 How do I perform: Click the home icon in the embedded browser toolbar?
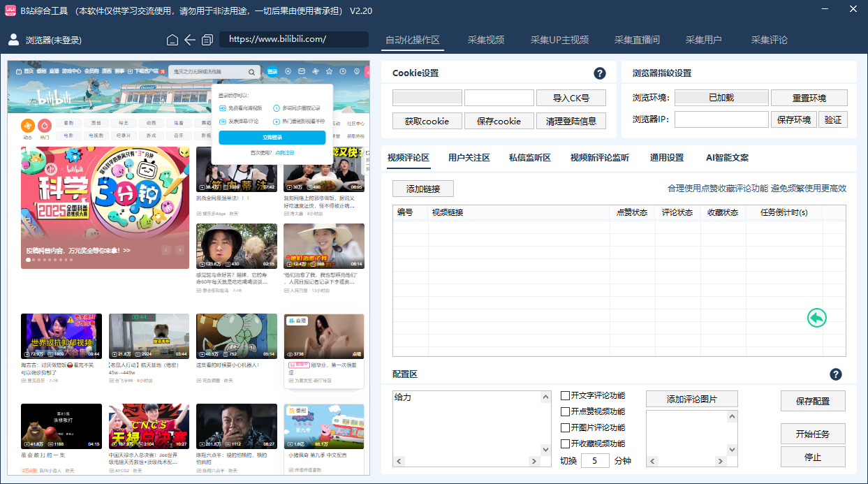[172, 40]
